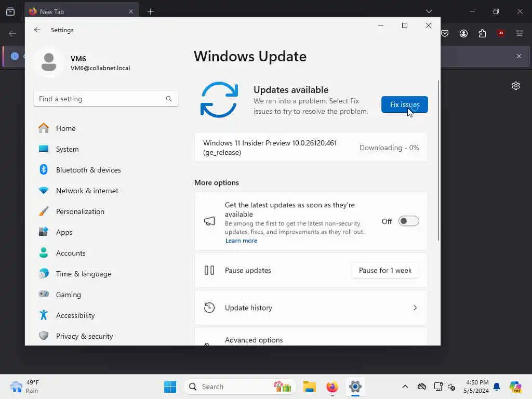Viewport: 532px width, 399px height.
Task: Click the New Tab customize gear icon
Action: (x=516, y=86)
